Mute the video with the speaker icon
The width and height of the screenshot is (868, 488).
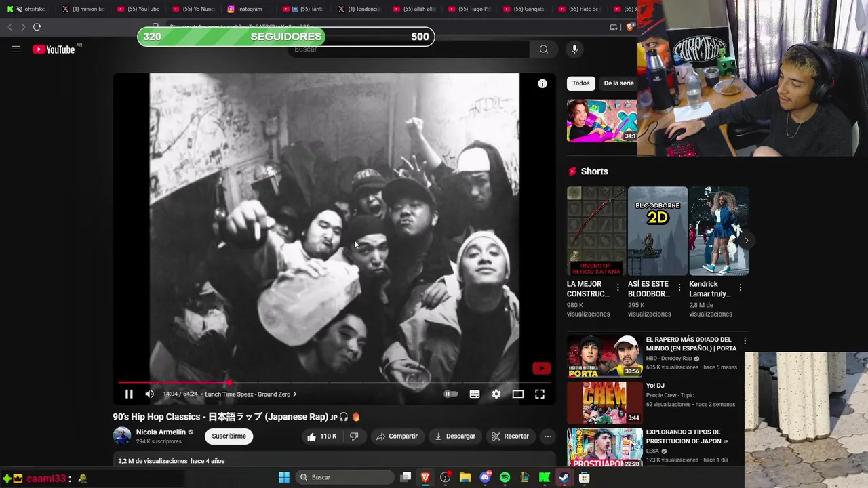pyautogui.click(x=150, y=394)
